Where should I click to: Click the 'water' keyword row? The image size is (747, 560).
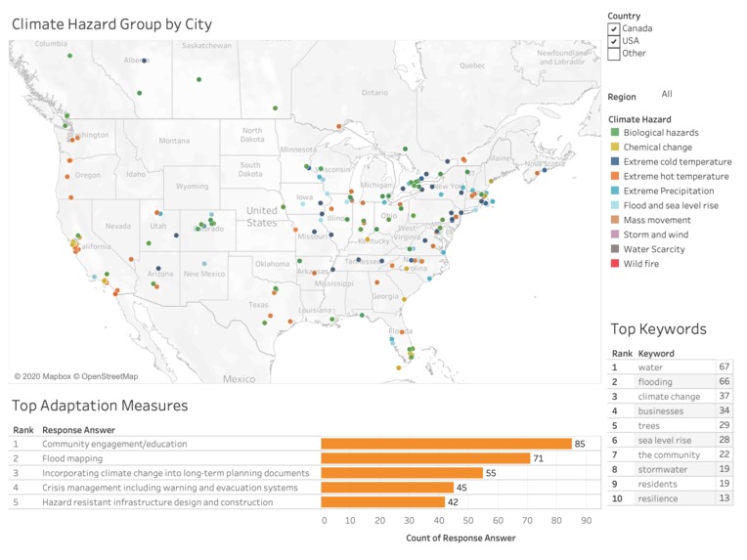coord(670,367)
